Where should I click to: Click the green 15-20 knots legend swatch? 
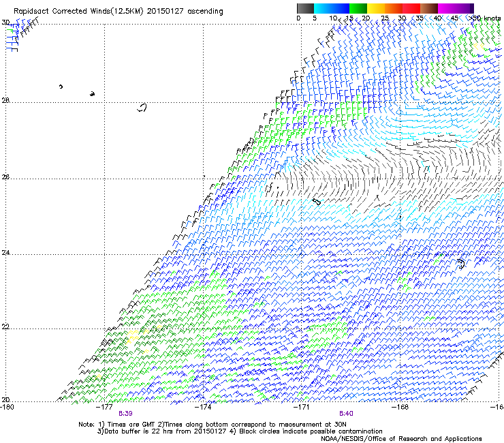(x=358, y=8)
